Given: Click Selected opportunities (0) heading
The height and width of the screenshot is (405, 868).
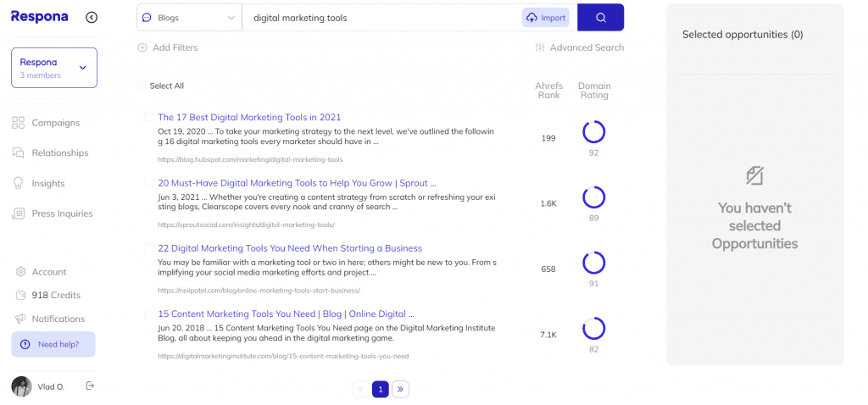Looking at the screenshot, I should (x=743, y=34).
